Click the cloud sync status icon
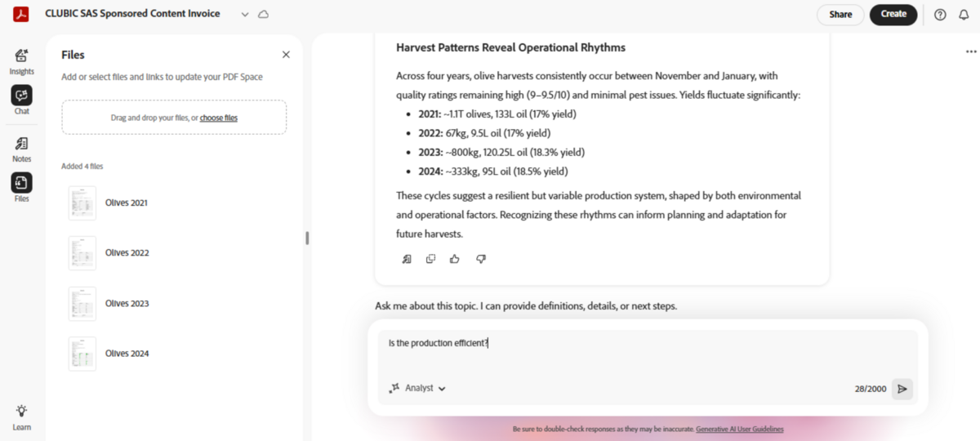Image resolution: width=980 pixels, height=441 pixels. (x=263, y=15)
